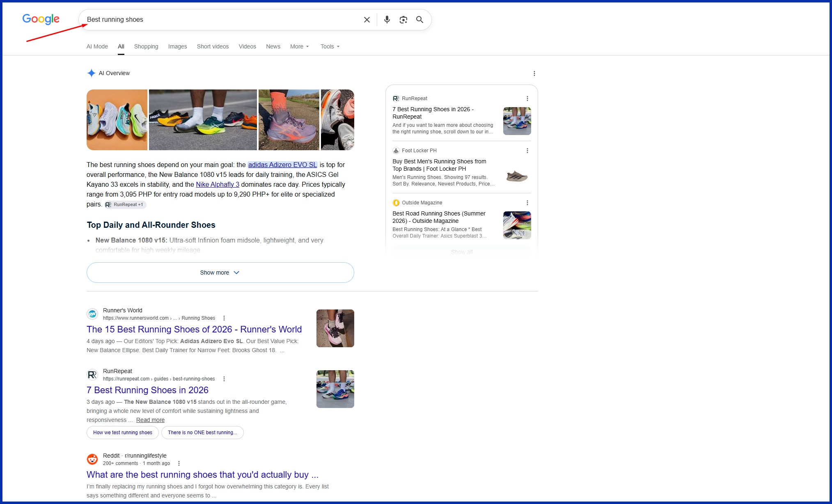
Task: Click fourth AI Overview image, partially cropped
Action: click(x=337, y=120)
